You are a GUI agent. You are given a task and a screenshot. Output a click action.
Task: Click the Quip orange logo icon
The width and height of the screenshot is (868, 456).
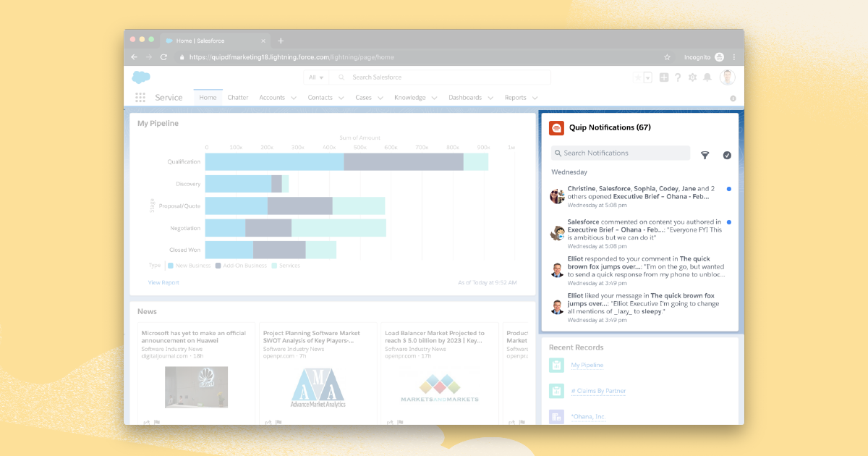pyautogui.click(x=556, y=128)
